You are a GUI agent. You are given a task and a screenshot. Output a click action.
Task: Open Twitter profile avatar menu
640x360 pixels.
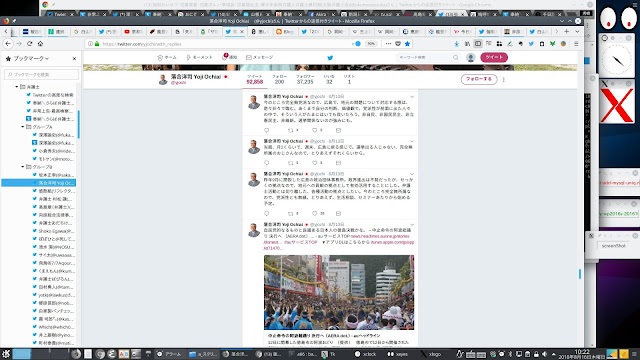[471, 58]
